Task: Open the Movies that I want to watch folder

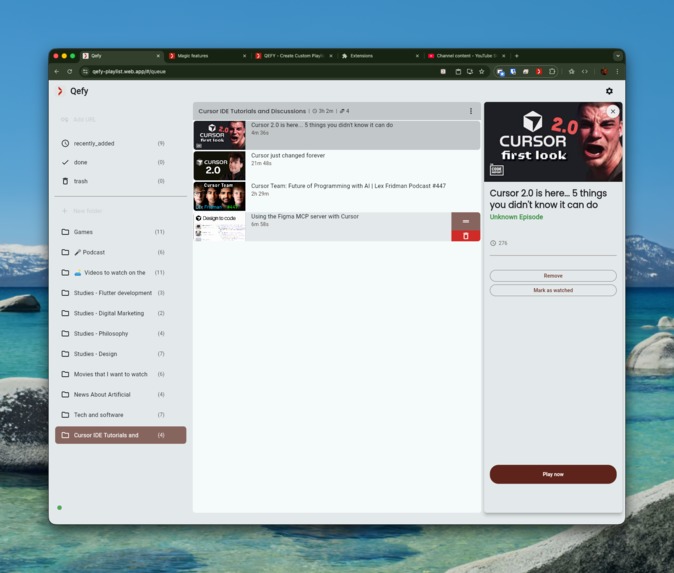Action: click(x=120, y=374)
